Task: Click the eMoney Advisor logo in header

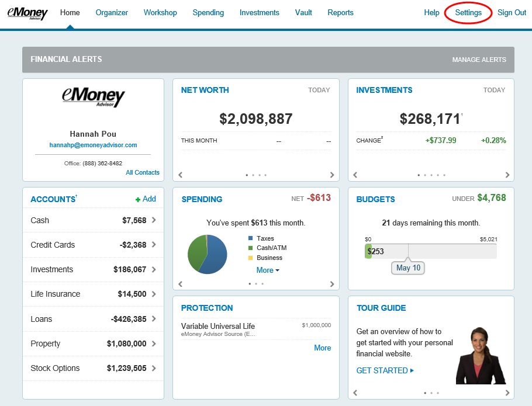Action: tap(27, 13)
